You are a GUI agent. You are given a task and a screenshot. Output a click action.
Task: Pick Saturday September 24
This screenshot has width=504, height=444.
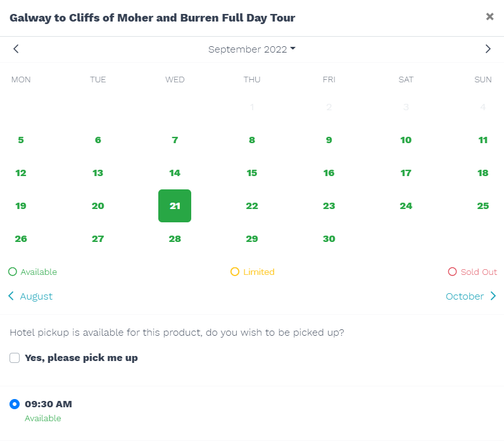(406, 206)
